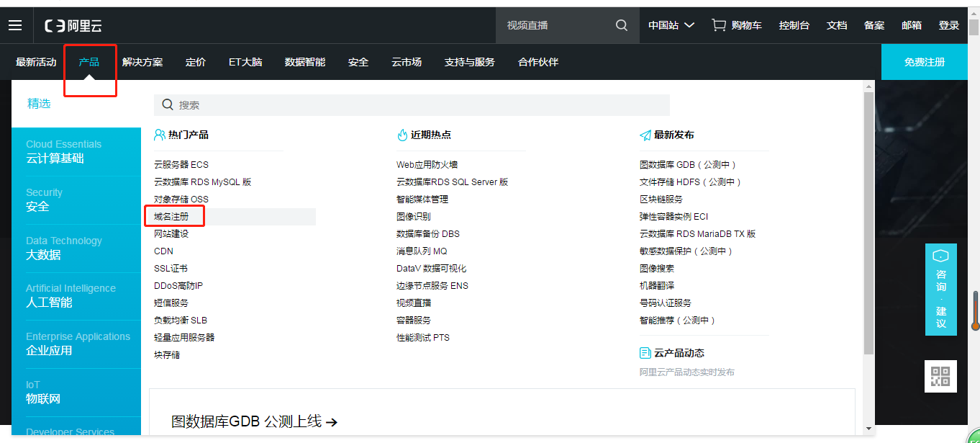Open the top nav 安全 menu
Viewport: 980px width, 443px height.
(358, 62)
